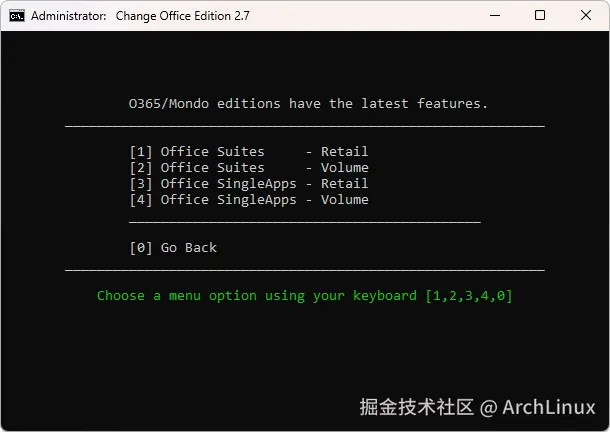This screenshot has width=610, height=432.
Task: Select the '[1]' option number
Action: (140, 152)
